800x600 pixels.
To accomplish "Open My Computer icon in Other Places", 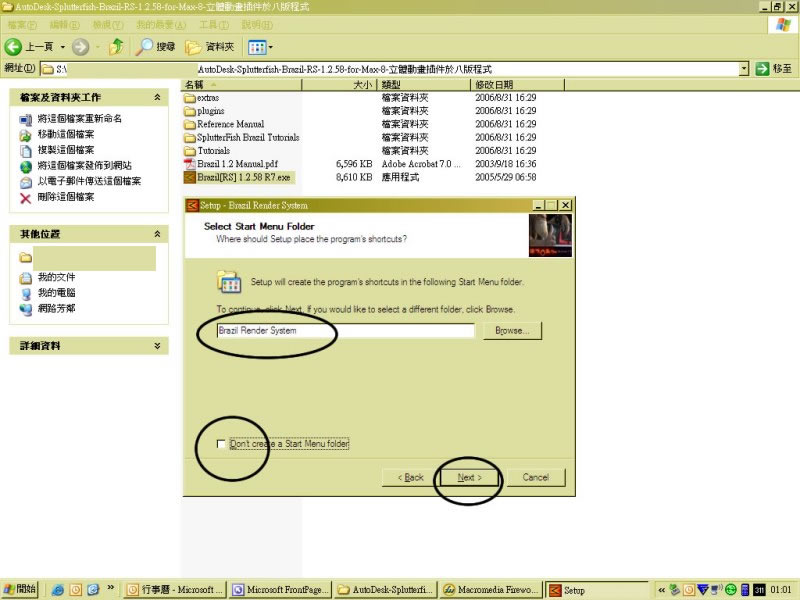I will tap(26, 293).
